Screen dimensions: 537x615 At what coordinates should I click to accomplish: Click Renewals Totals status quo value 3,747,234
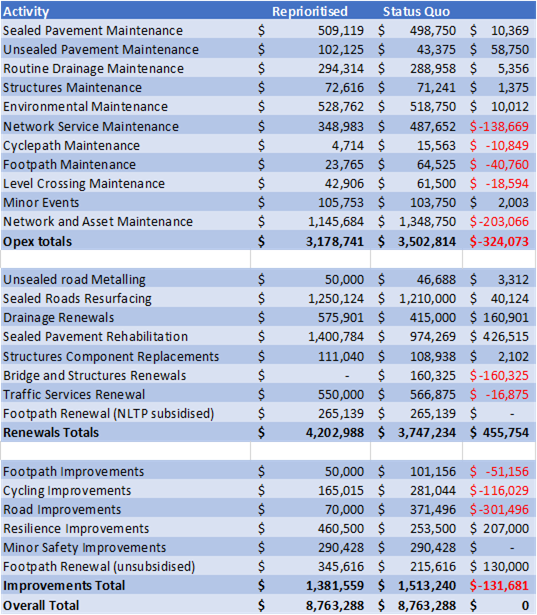coord(427,433)
